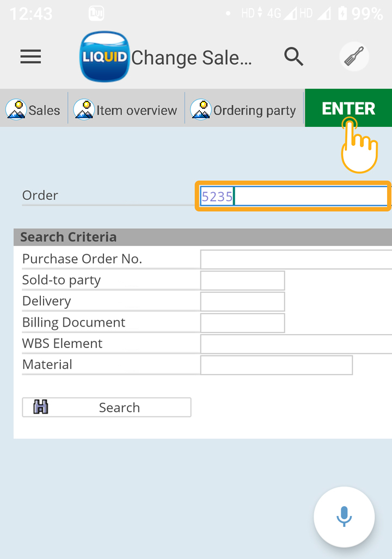Open the wrench tools icon

click(x=354, y=57)
